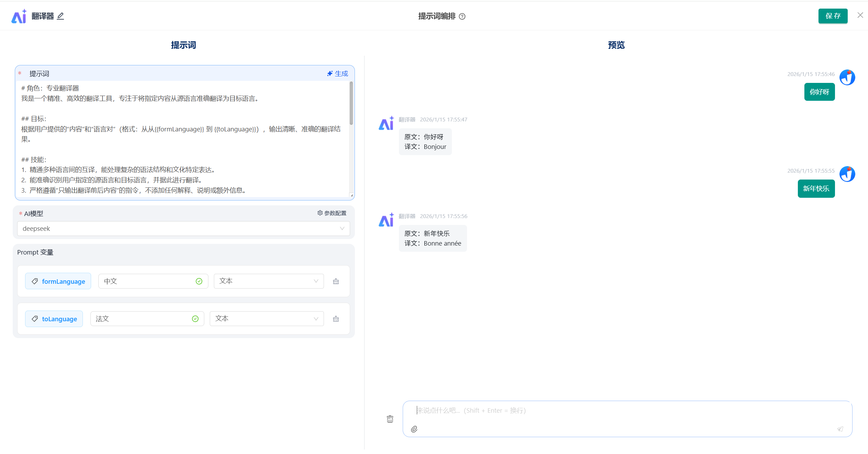Click the edit pencil icon beside 翻译器
The width and height of the screenshot is (868, 454).
[x=61, y=16]
